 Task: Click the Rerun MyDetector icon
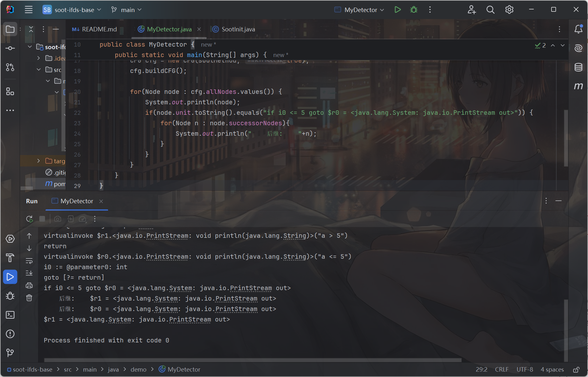(29, 219)
